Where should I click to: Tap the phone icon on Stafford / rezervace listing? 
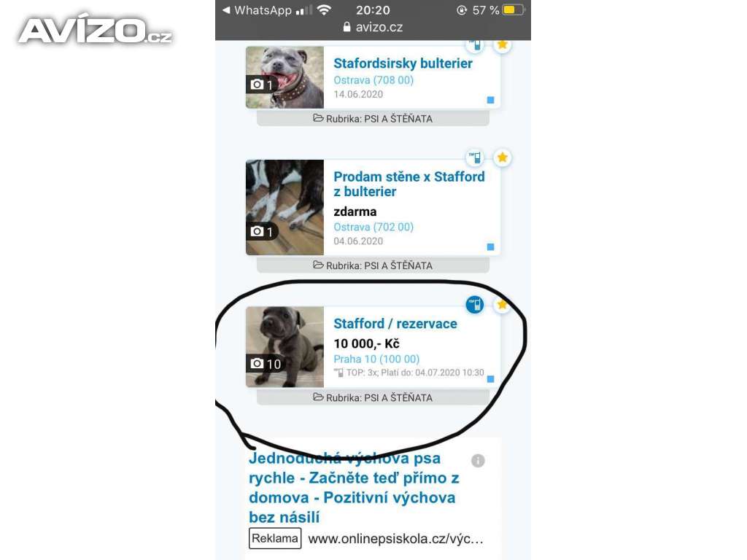474,305
